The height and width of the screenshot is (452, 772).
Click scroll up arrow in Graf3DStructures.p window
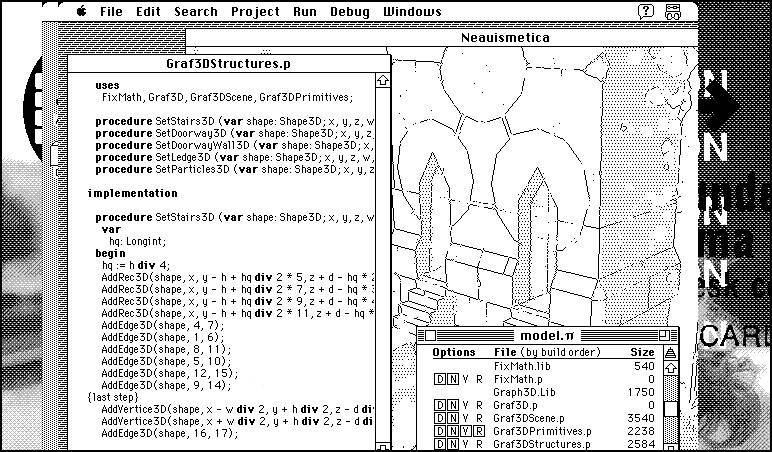coord(382,81)
